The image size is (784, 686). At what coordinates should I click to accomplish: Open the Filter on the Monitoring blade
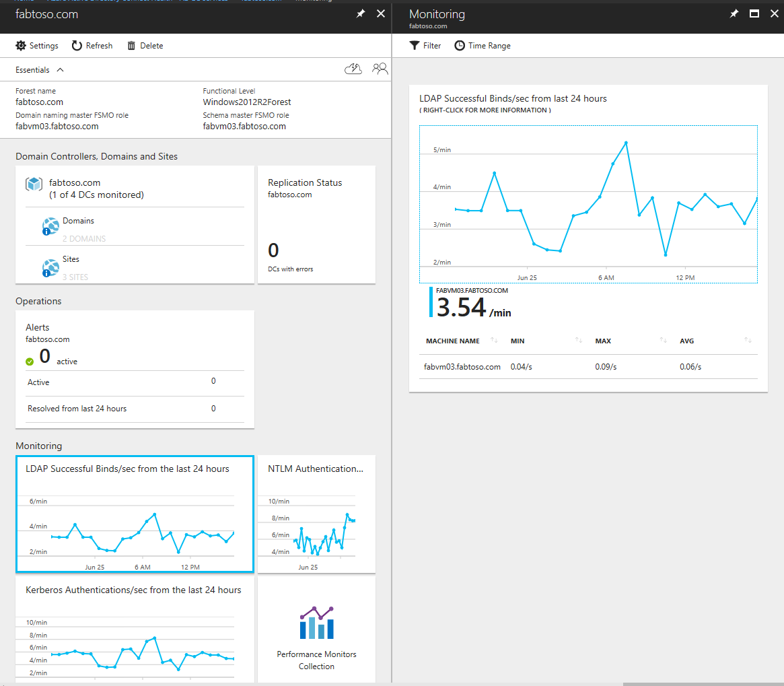(425, 45)
